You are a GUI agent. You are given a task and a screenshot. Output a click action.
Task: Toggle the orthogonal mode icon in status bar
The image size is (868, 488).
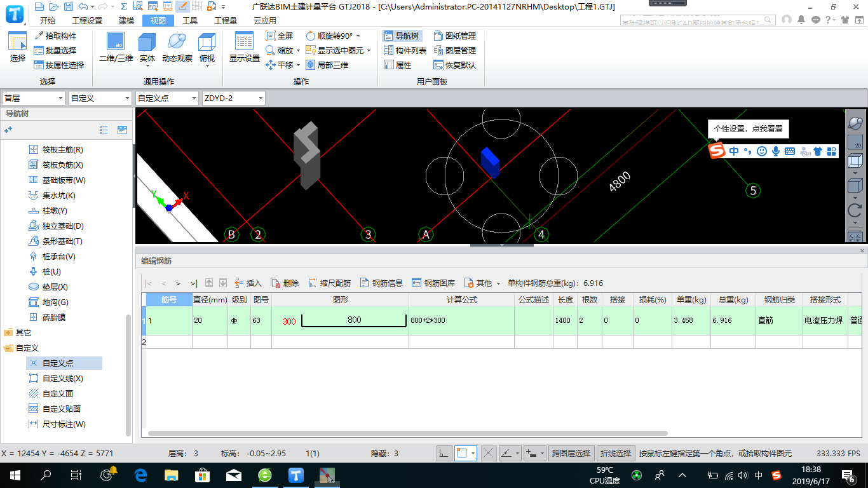coord(444,453)
